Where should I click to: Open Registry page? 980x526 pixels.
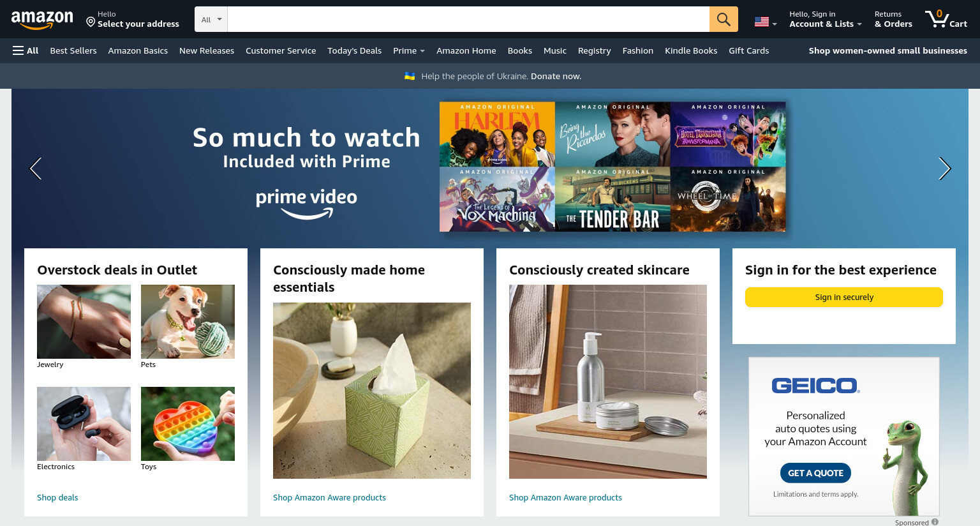(x=594, y=50)
